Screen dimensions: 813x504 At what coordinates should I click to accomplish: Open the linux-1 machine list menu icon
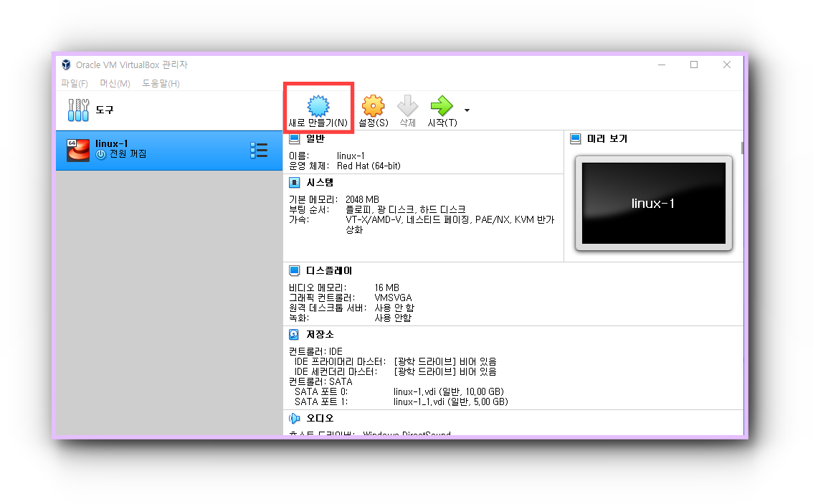(x=259, y=151)
